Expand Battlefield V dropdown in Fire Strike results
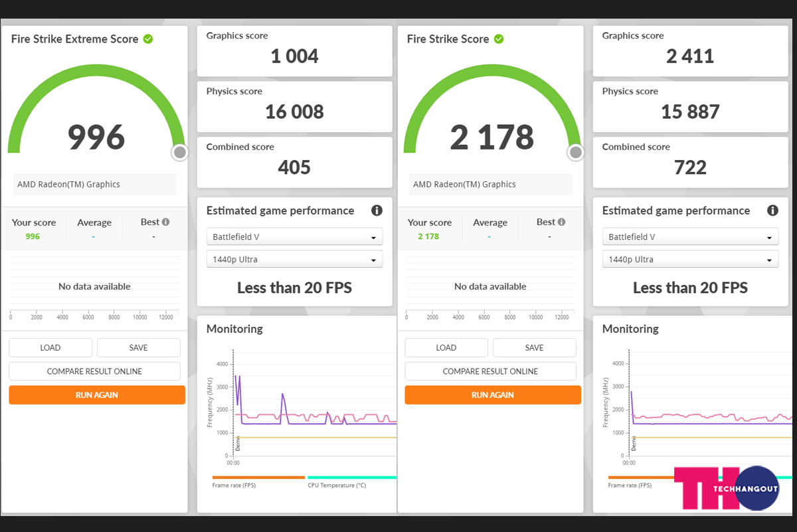The width and height of the screenshot is (797, 532). (690, 236)
